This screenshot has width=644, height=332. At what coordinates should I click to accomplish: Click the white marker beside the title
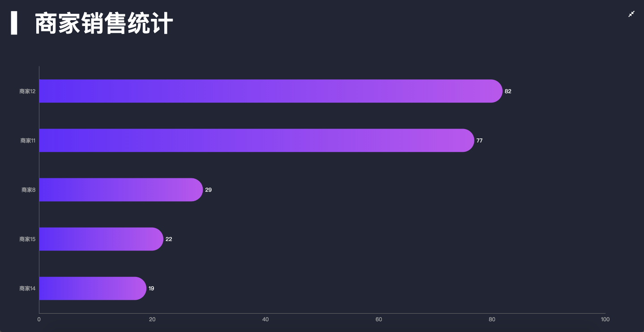[14, 23]
